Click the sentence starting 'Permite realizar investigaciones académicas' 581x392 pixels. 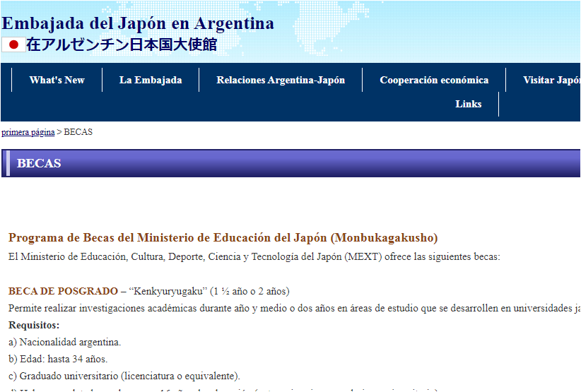coord(294,309)
